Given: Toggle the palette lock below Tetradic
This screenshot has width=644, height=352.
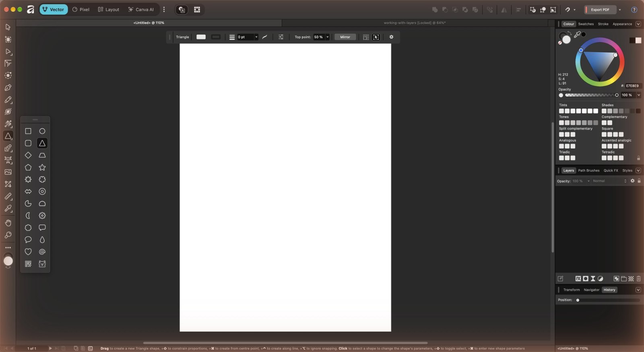Looking at the screenshot, I should pos(638,158).
